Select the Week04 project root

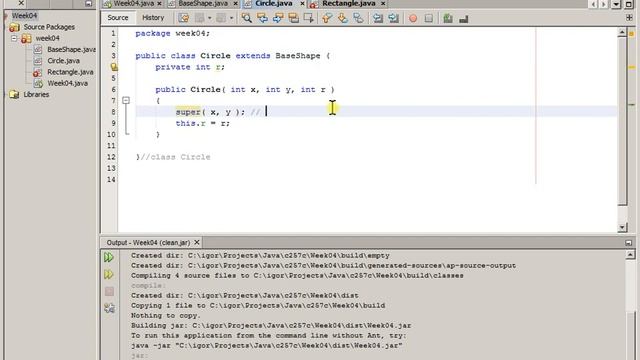tap(24, 16)
